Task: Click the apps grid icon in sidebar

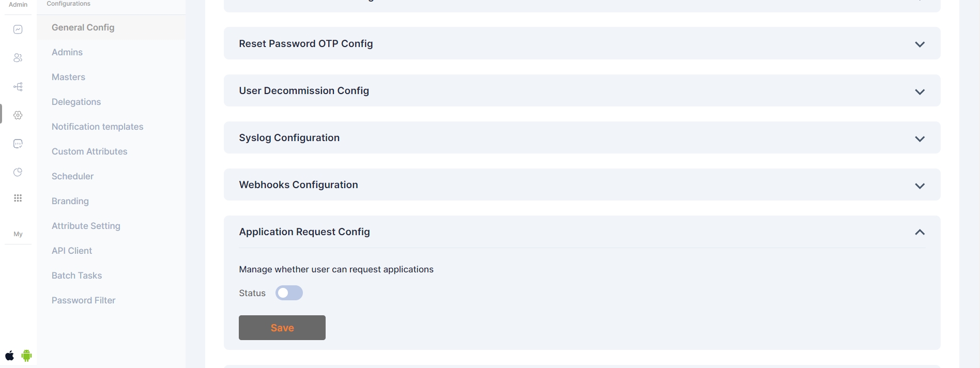Action: coord(18,198)
